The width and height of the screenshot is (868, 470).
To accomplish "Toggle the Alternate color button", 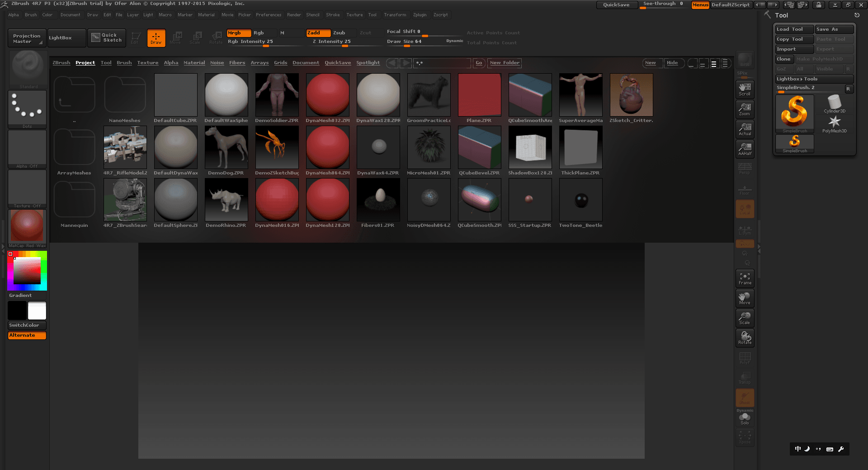I will pos(27,335).
